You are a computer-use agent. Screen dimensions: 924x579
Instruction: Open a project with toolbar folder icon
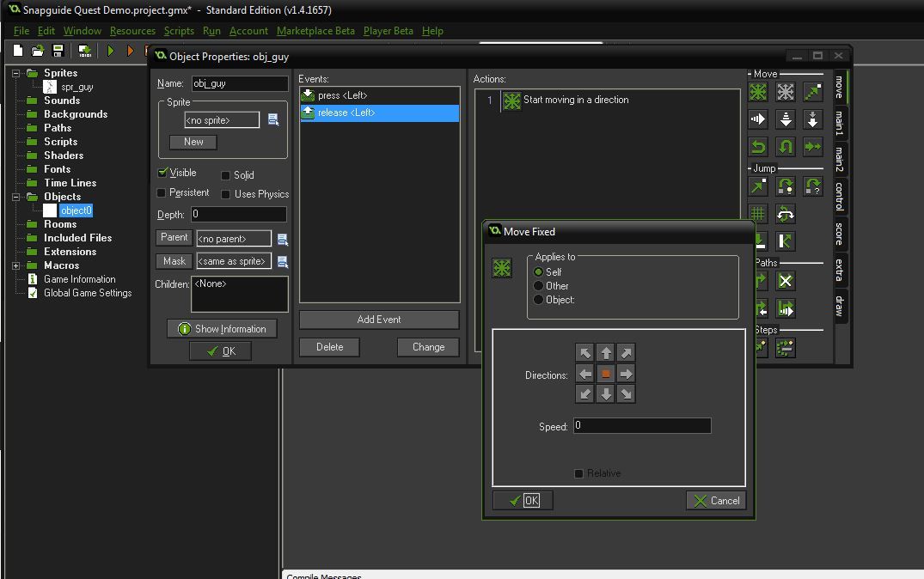point(38,51)
